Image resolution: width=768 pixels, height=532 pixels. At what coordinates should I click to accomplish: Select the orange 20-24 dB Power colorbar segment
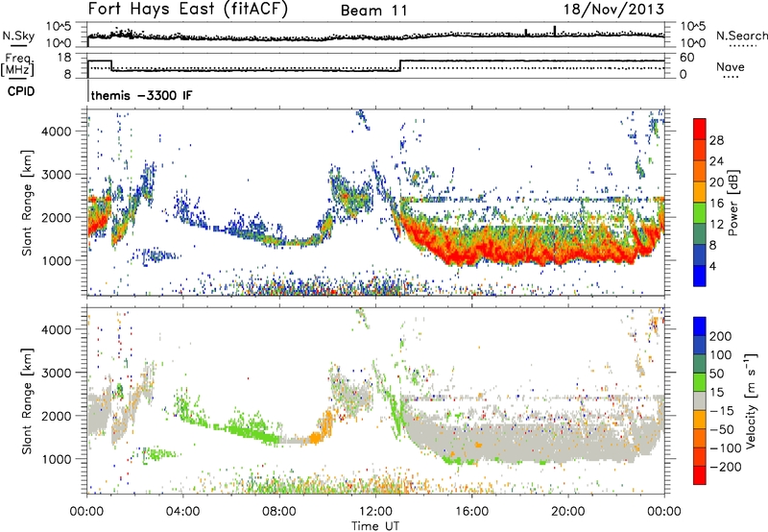[700, 172]
